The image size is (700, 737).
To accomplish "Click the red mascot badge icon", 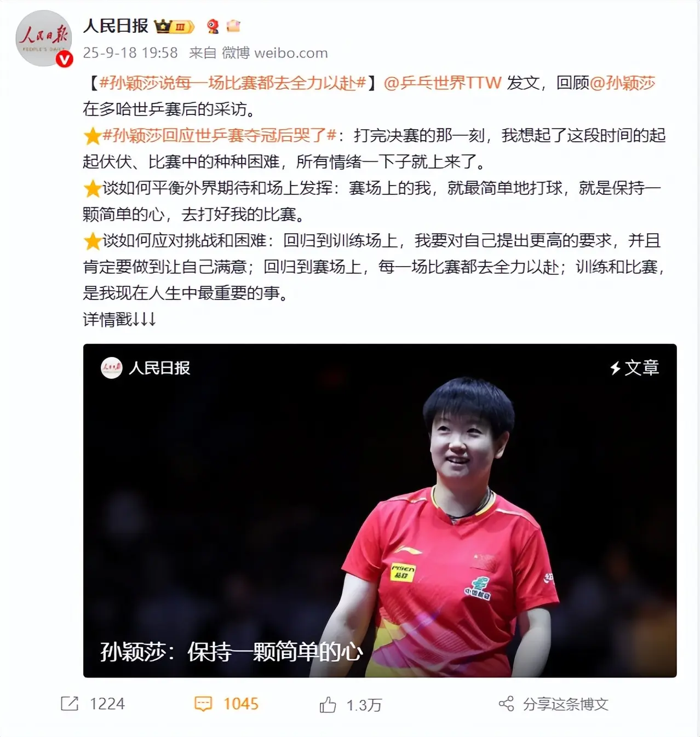I will coord(213,26).
